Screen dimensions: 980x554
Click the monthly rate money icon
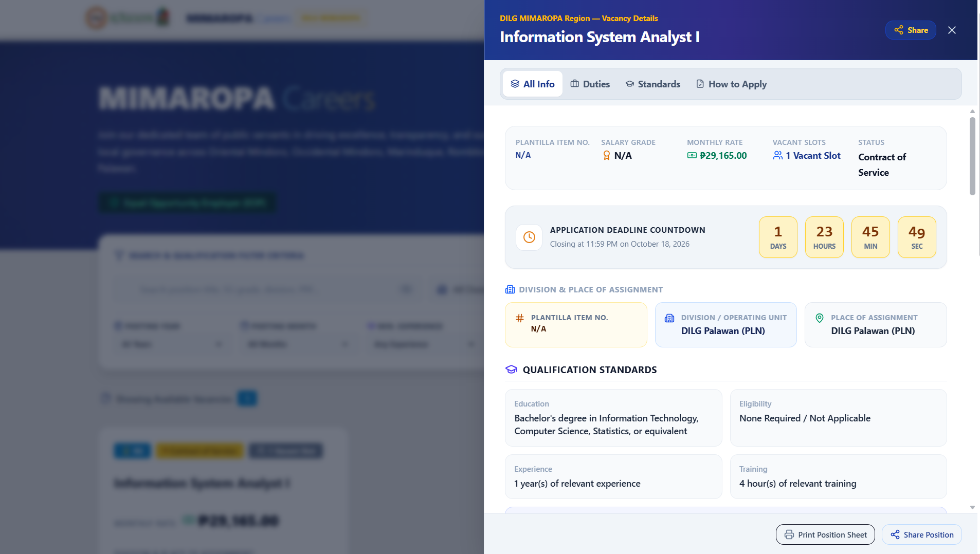pos(692,156)
